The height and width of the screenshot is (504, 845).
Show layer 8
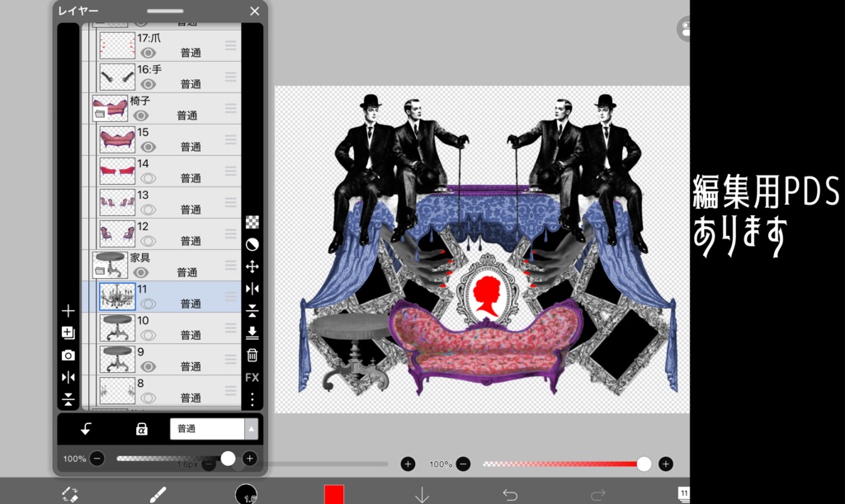click(x=149, y=398)
